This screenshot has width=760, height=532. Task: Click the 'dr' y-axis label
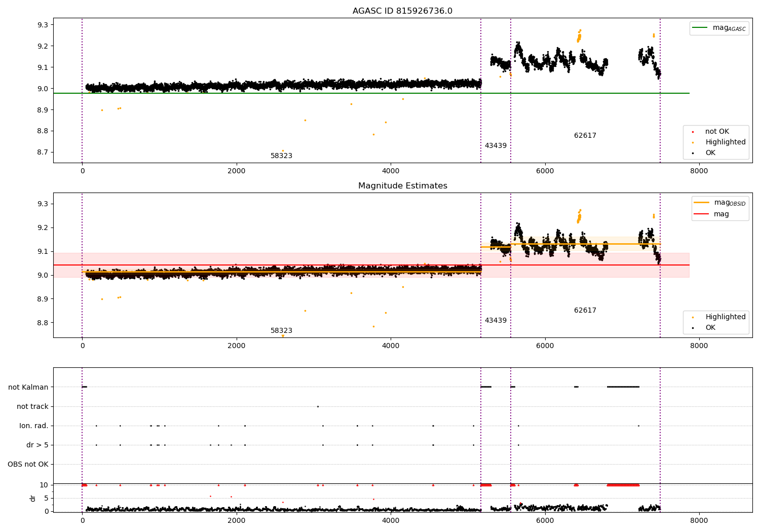[x=33, y=498]
